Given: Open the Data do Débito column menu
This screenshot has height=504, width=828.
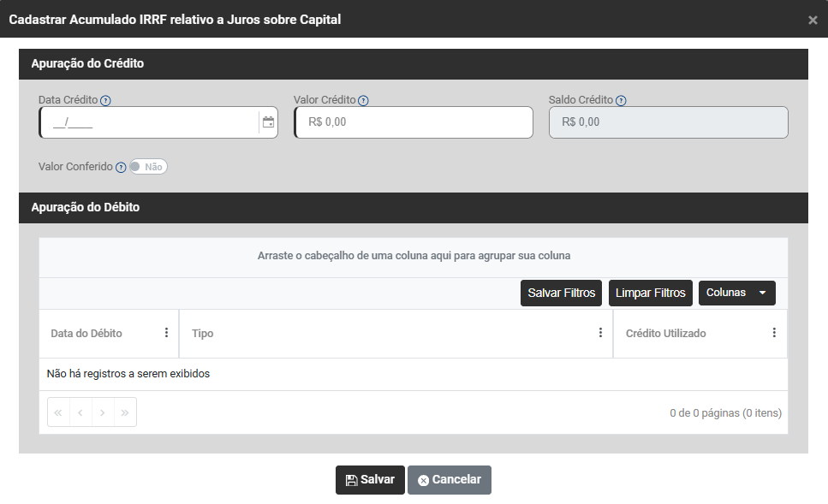Looking at the screenshot, I should 166,333.
